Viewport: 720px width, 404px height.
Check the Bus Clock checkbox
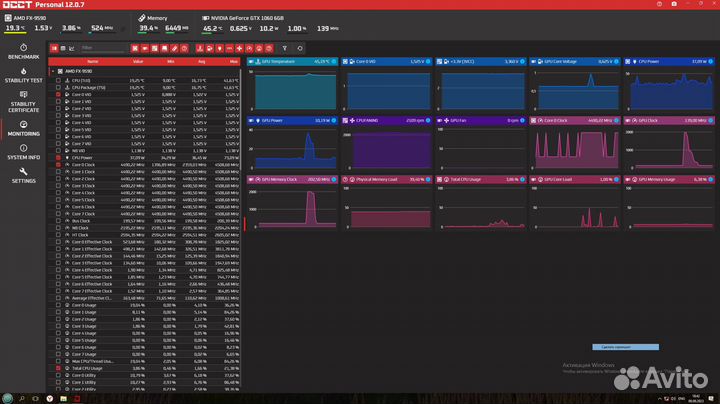(58, 221)
